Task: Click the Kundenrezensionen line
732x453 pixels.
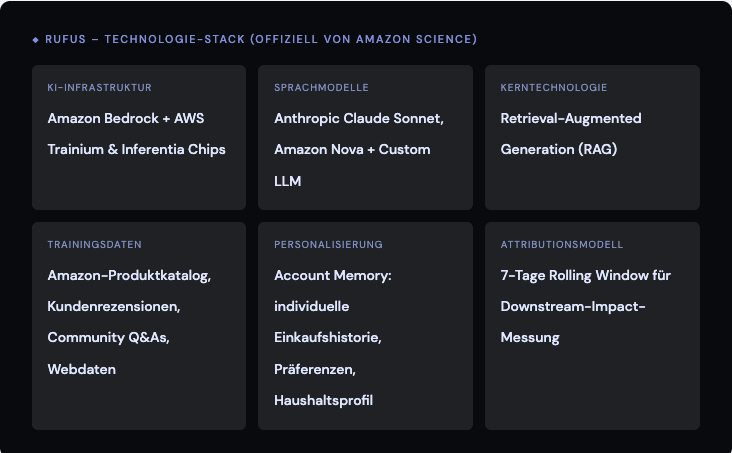Action: point(114,306)
